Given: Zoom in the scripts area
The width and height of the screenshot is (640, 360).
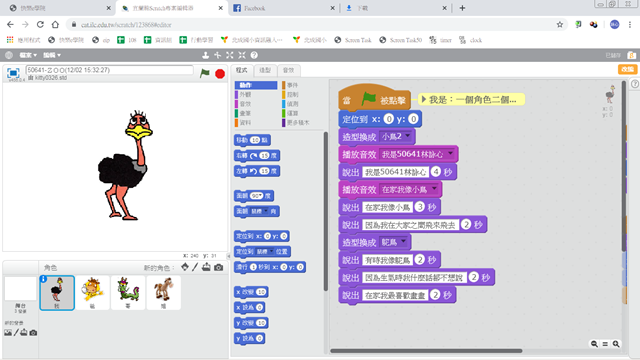Looking at the screenshot, I should 616,344.
